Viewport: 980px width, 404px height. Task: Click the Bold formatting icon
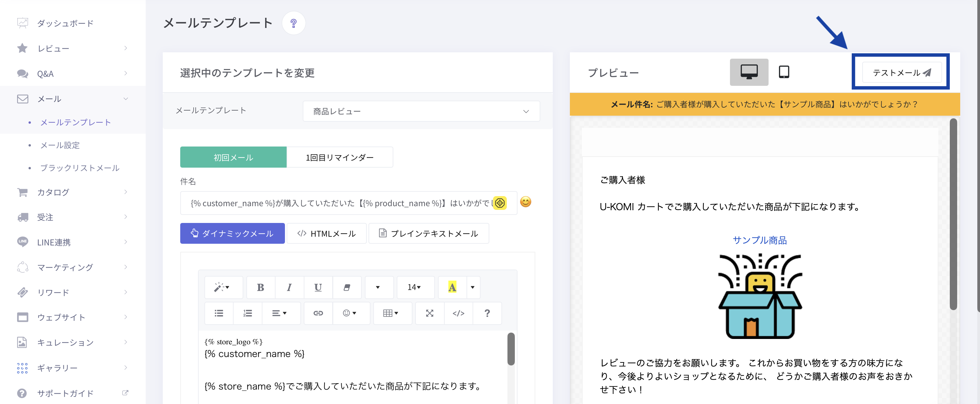(260, 287)
